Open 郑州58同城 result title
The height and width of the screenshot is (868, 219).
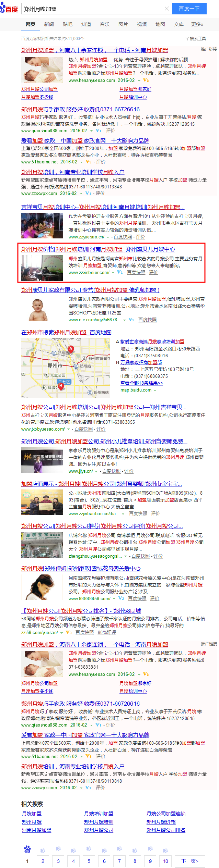click(x=81, y=611)
